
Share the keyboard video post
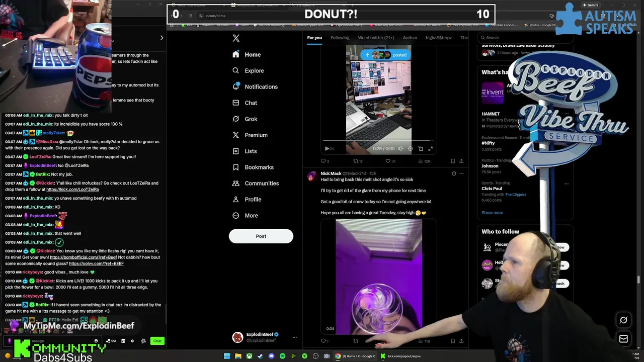[461, 161]
